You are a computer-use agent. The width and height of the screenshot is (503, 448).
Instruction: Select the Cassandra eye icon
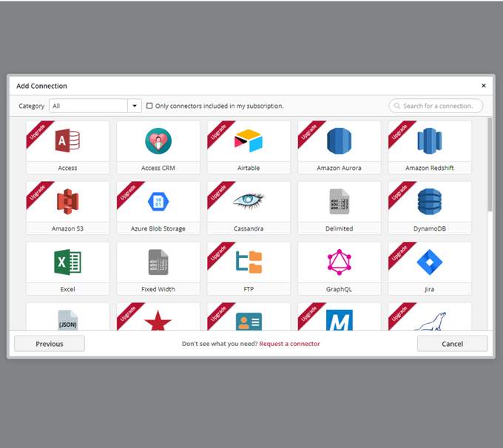coord(249,201)
